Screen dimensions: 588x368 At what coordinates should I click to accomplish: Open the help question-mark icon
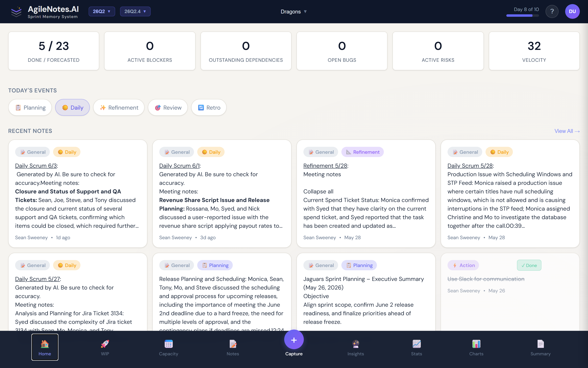[x=552, y=11]
